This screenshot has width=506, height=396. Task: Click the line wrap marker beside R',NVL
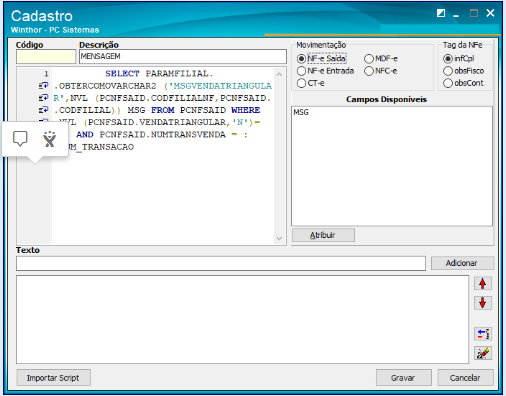click(x=43, y=98)
